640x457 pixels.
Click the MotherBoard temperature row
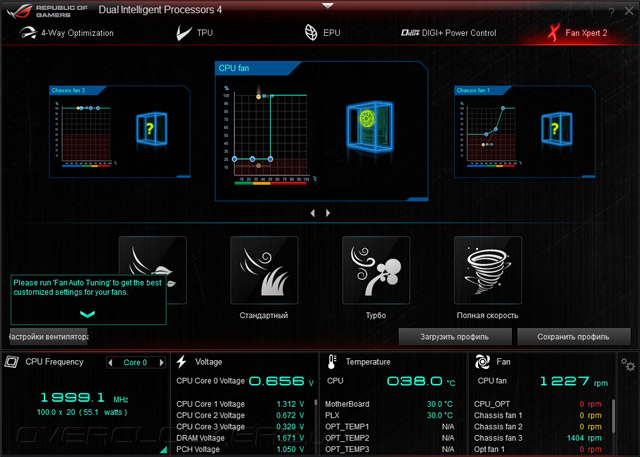389,404
